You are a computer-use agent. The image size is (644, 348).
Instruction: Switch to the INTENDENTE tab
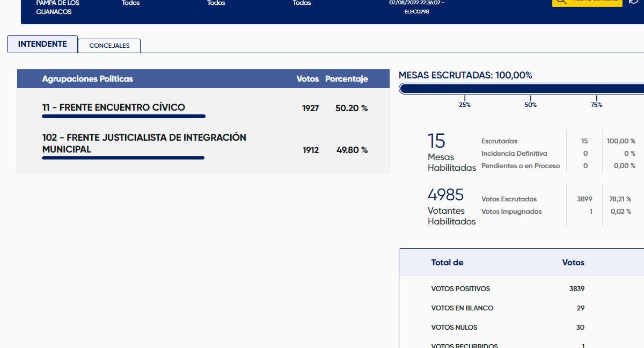(x=42, y=44)
